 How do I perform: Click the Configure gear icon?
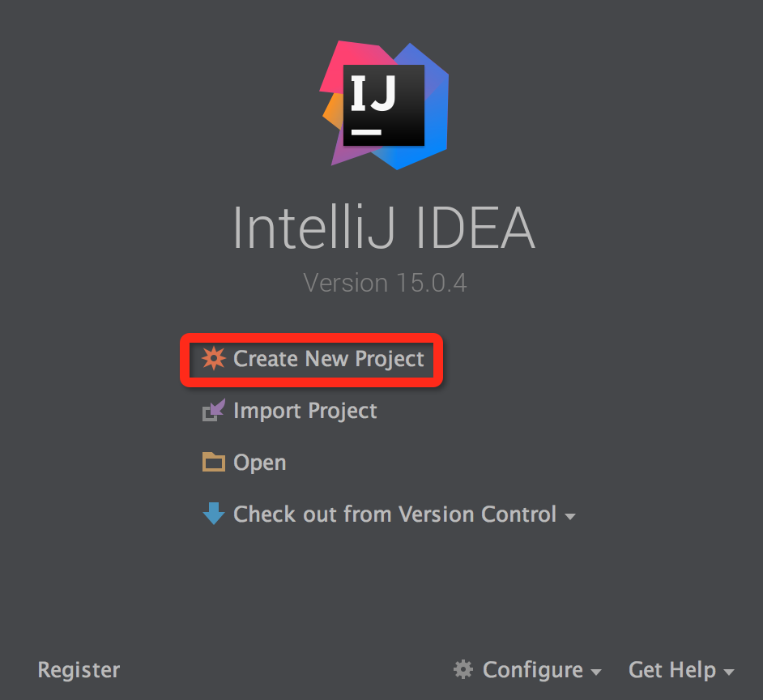point(462,670)
